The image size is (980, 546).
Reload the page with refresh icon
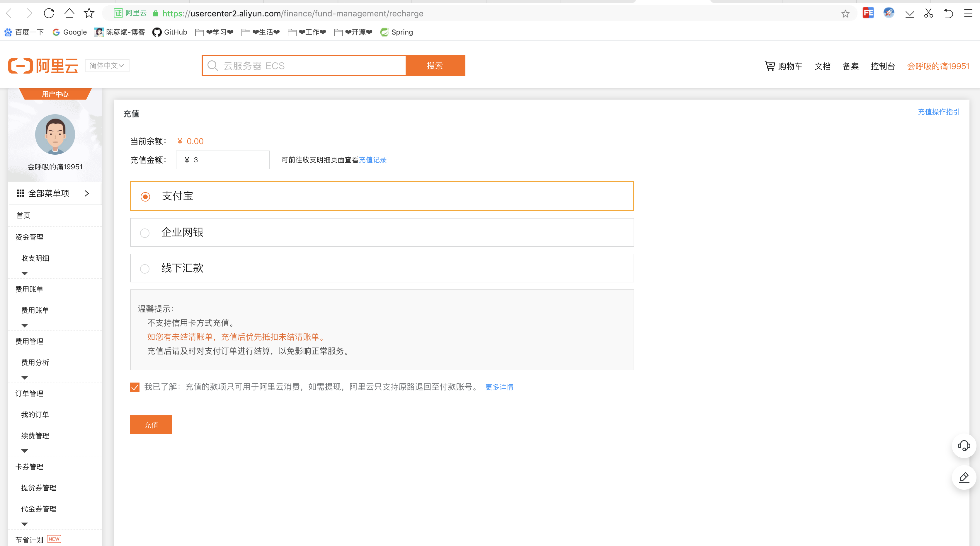(x=49, y=13)
